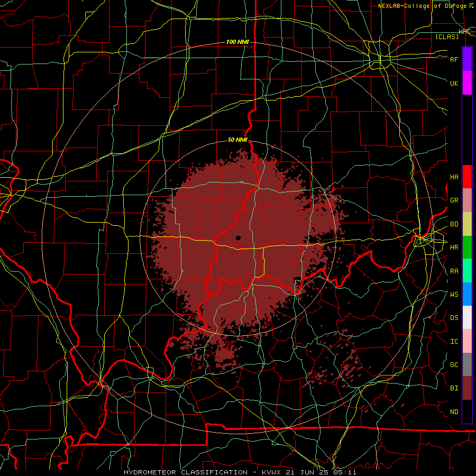Click the magenta UK legend color swatch
The width and height of the screenshot is (476, 476).
point(467,83)
